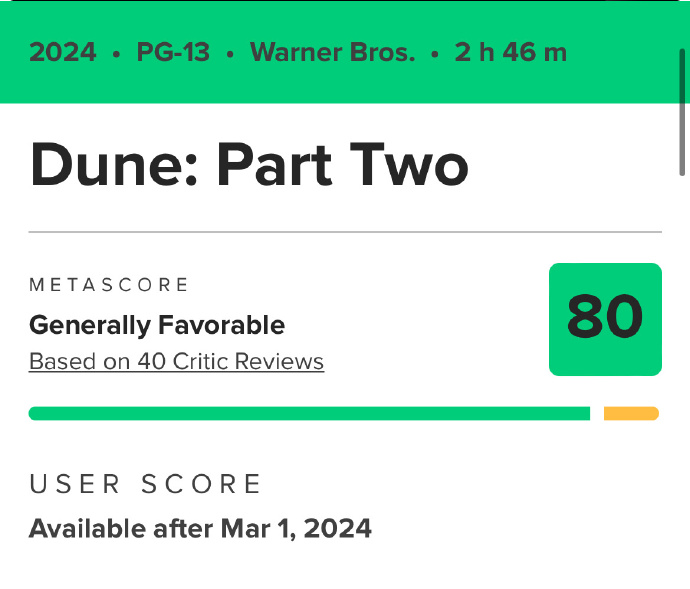Open the 'Based on 40 Critic Reviews' link

point(176,361)
